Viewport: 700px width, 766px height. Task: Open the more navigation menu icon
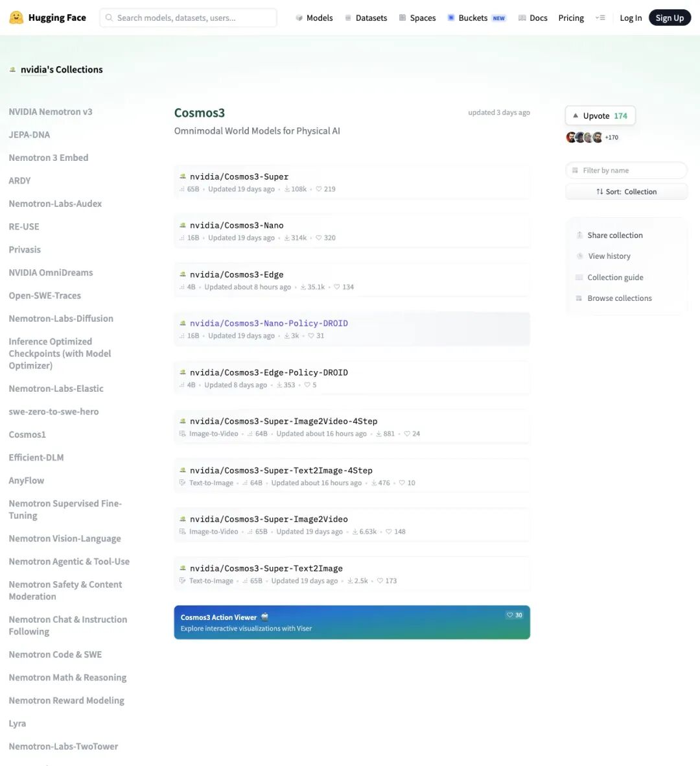point(600,18)
